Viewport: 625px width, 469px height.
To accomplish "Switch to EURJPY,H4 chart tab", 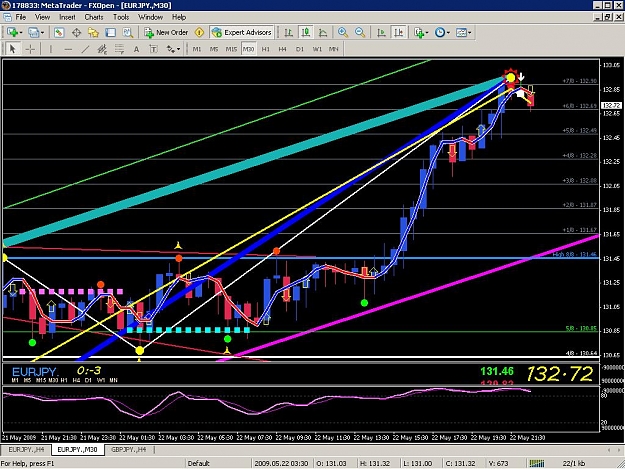I will click(26, 449).
